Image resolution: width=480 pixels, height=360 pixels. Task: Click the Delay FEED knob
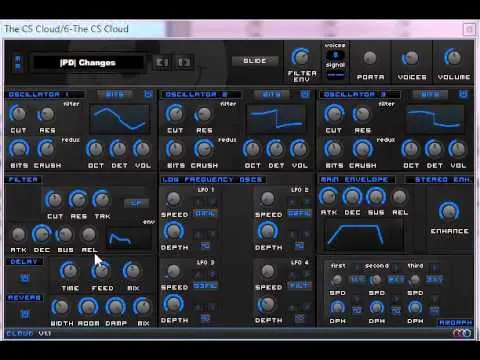[x=101, y=271]
